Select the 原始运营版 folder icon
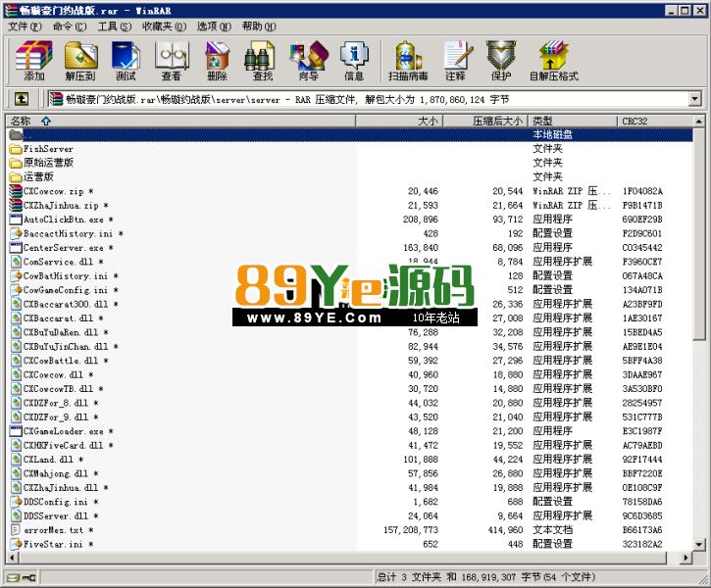 16,163
